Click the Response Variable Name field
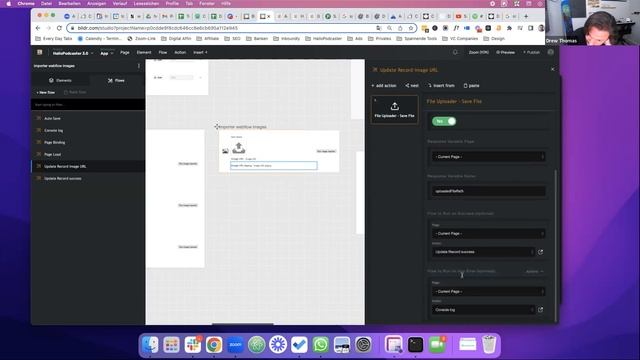This screenshot has width=640, height=360. tap(488, 191)
